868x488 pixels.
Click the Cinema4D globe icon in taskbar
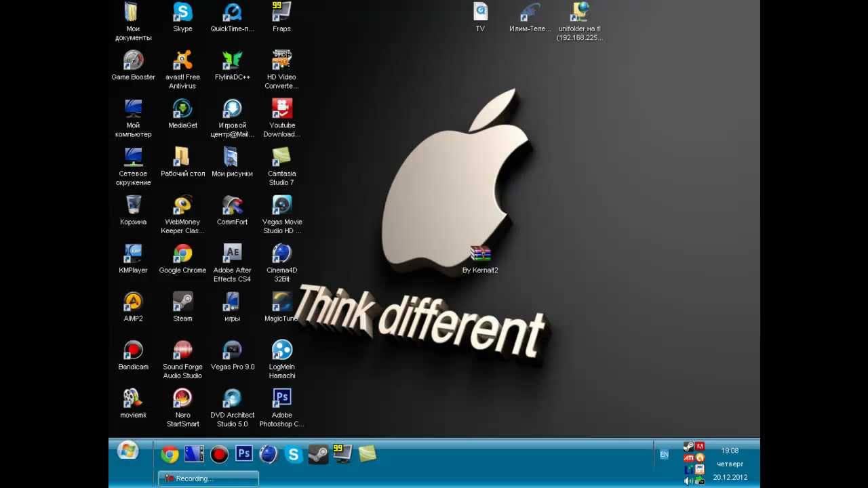click(269, 454)
